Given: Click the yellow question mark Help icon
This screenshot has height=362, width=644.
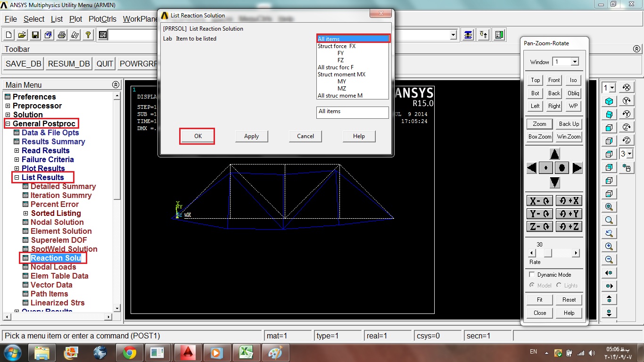Looking at the screenshot, I should (88, 35).
